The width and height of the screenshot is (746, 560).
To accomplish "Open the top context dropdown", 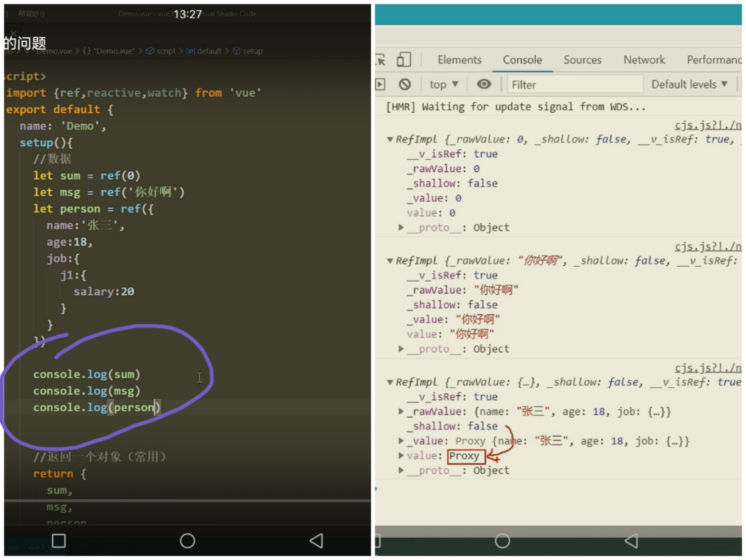I will [444, 84].
